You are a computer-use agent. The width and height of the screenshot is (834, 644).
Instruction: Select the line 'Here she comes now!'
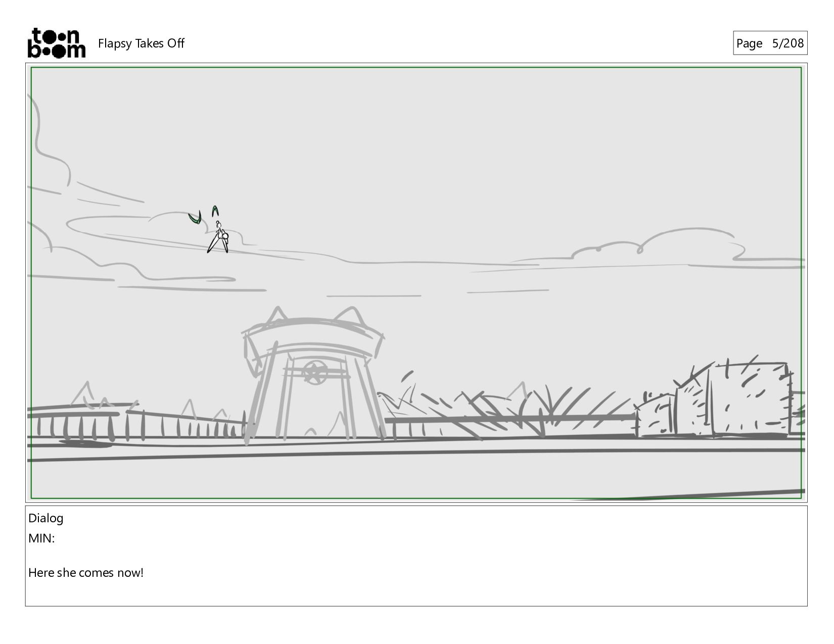pos(86,573)
